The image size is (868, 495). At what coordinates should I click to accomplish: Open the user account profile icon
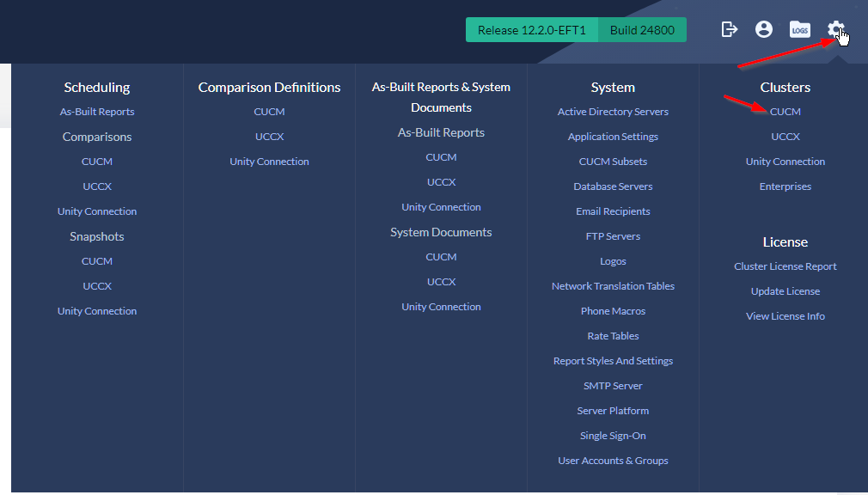763,29
